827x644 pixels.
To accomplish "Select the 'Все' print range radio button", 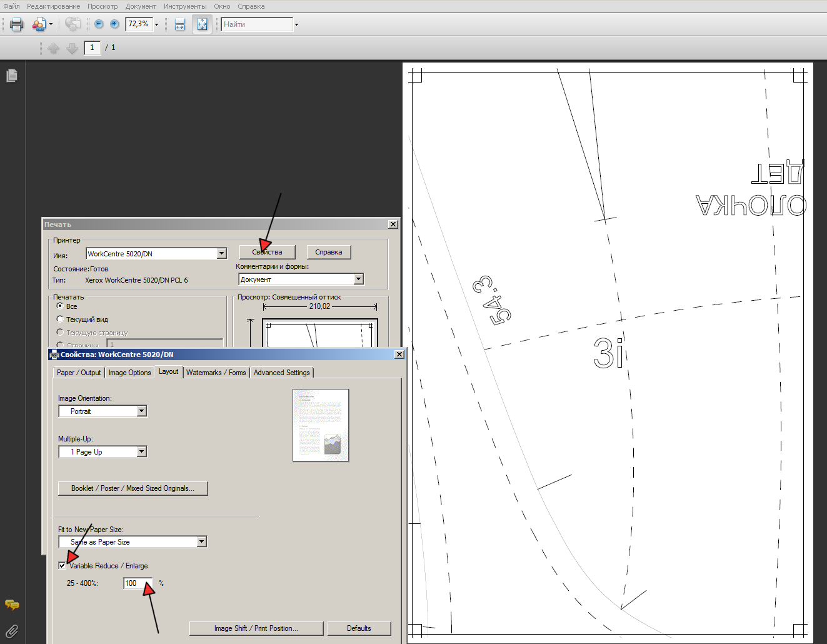I will point(60,306).
